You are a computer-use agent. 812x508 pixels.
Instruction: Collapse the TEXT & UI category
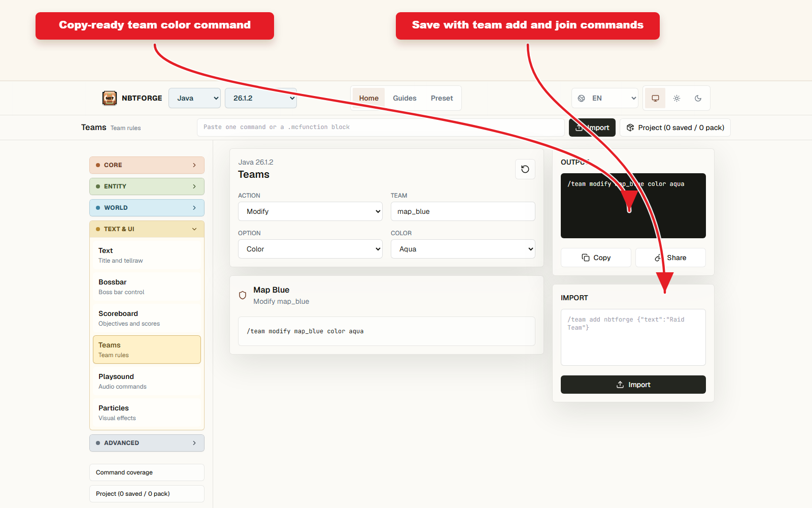(x=147, y=229)
